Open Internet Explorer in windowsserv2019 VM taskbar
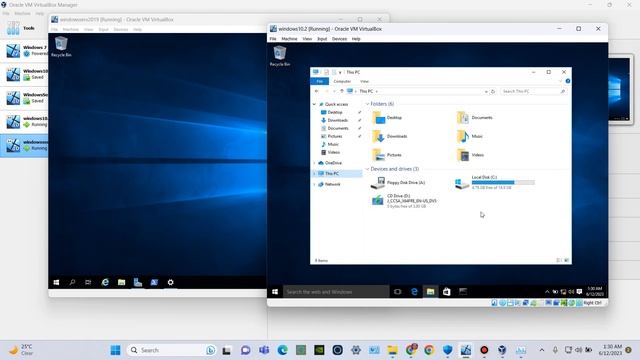640x360 pixels. click(x=105, y=282)
